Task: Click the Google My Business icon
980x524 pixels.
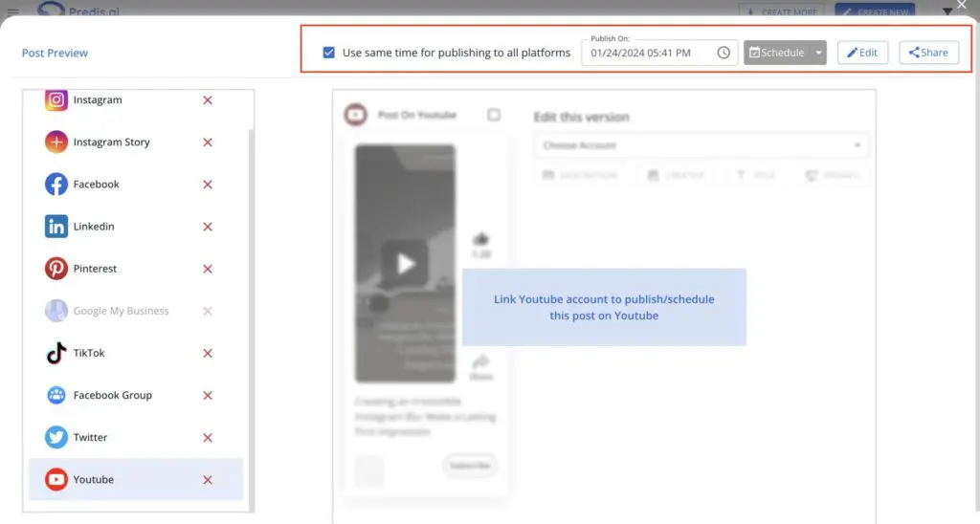Action: tap(56, 311)
